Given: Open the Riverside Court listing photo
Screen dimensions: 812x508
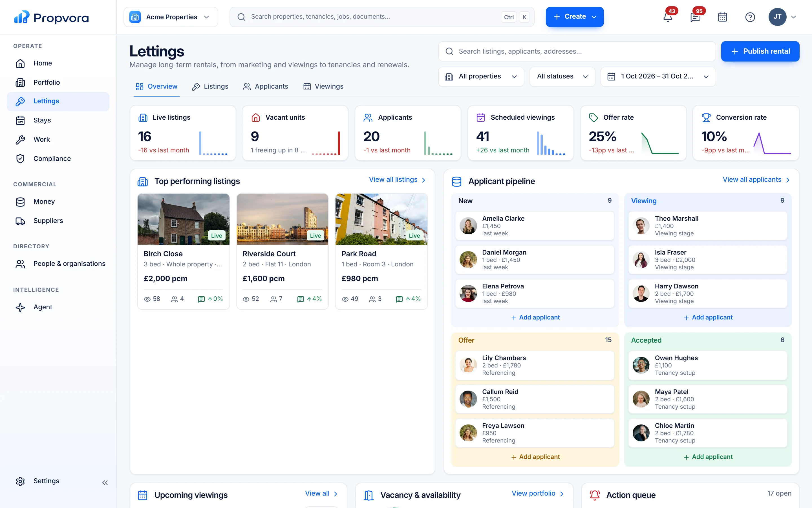Looking at the screenshot, I should pos(282,219).
